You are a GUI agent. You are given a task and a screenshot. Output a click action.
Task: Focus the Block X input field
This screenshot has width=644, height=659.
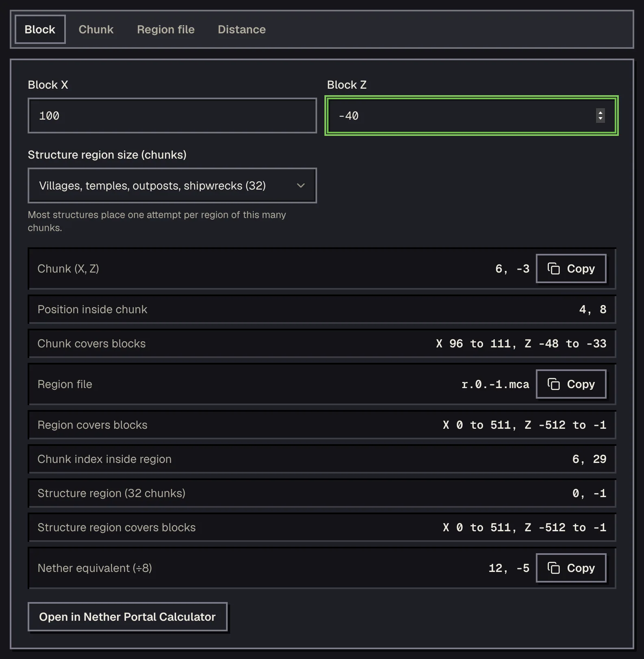tap(172, 116)
